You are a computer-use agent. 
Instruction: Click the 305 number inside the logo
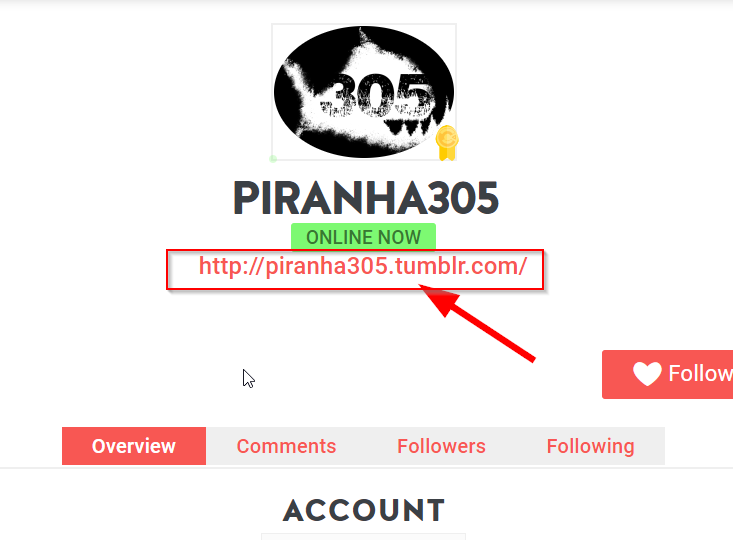point(376,95)
